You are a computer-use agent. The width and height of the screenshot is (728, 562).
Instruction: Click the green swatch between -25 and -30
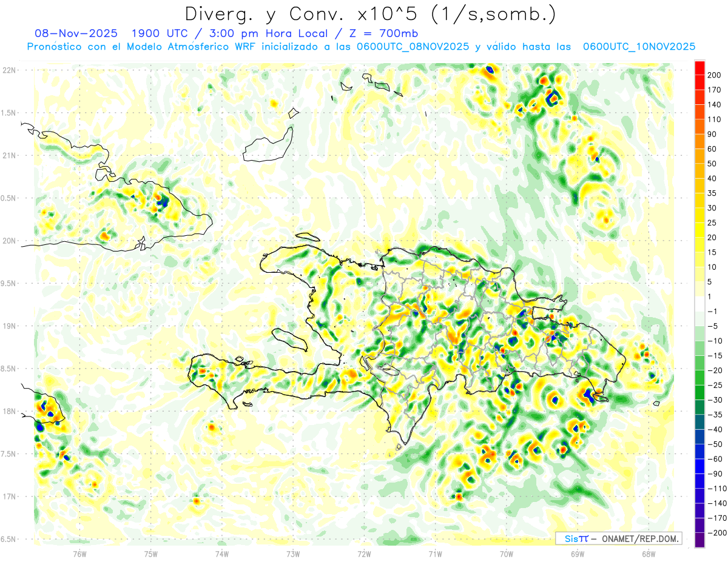pos(699,393)
